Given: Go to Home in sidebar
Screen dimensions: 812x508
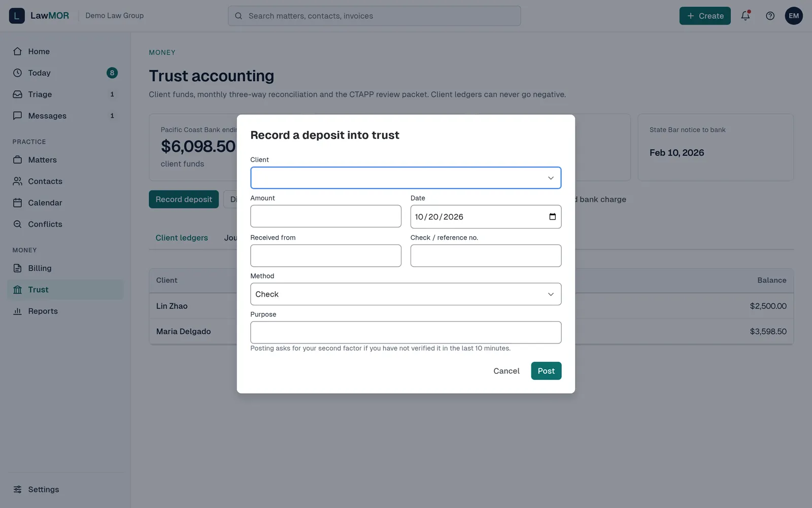Looking at the screenshot, I should pos(65,51).
